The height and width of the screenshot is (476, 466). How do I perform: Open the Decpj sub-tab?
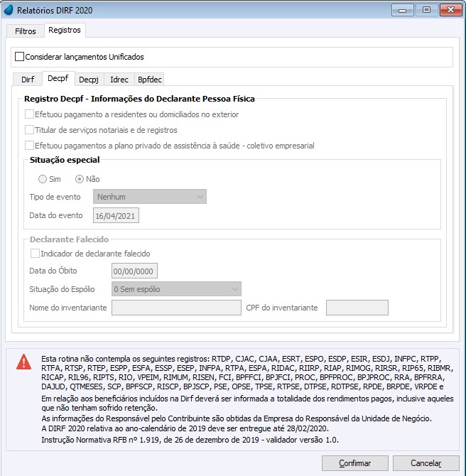[x=89, y=80]
